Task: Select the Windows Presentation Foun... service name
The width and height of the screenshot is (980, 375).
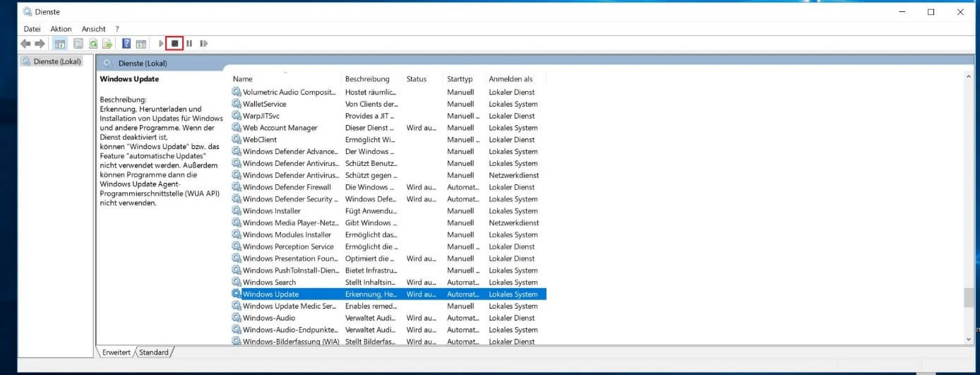Action: click(291, 258)
